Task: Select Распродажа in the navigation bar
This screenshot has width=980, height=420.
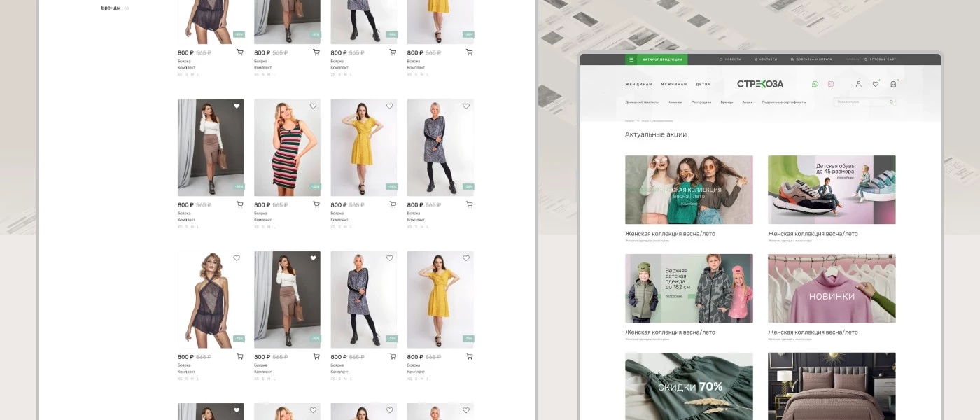Action: pyautogui.click(x=701, y=101)
